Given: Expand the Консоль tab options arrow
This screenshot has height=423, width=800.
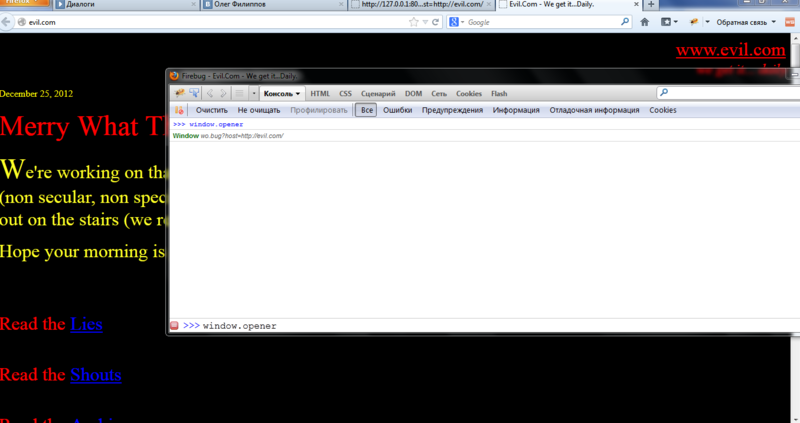Looking at the screenshot, I should (x=298, y=94).
